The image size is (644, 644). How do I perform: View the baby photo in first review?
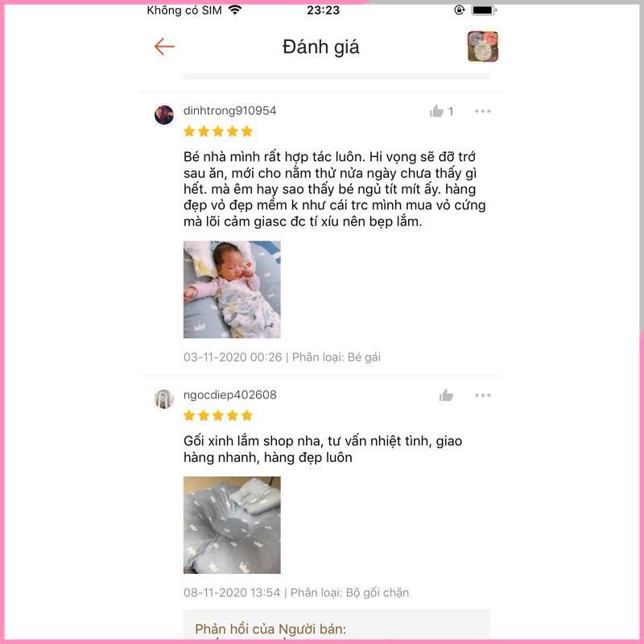coord(232,289)
